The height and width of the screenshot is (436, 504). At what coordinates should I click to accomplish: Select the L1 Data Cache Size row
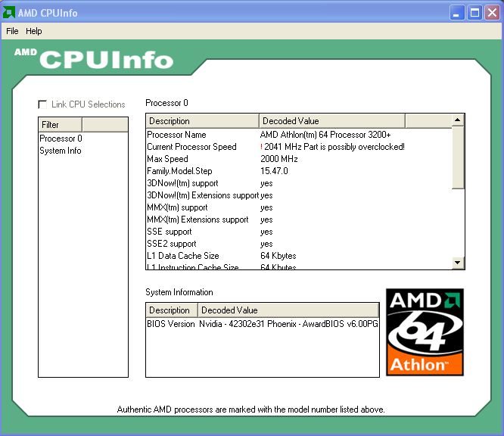click(x=299, y=256)
